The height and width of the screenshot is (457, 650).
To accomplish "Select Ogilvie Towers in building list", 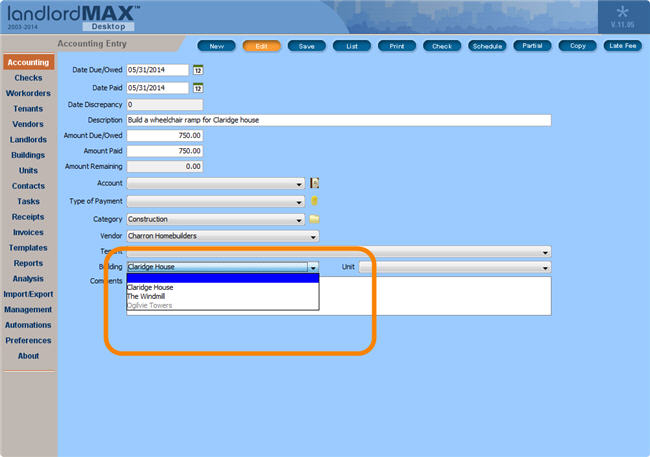I will tap(223, 306).
